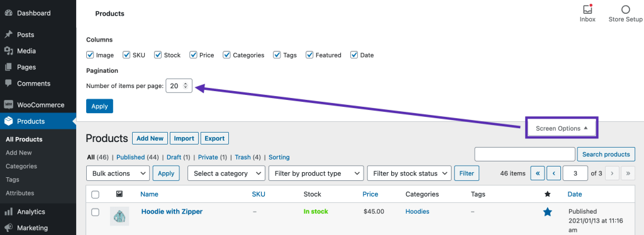
Task: Click the Search products text field
Action: click(525, 154)
